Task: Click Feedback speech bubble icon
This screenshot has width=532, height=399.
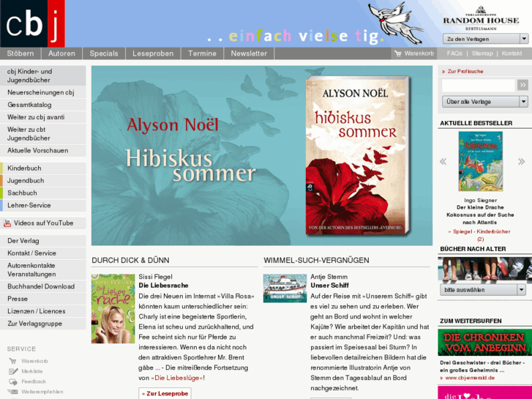Action: coord(13,381)
